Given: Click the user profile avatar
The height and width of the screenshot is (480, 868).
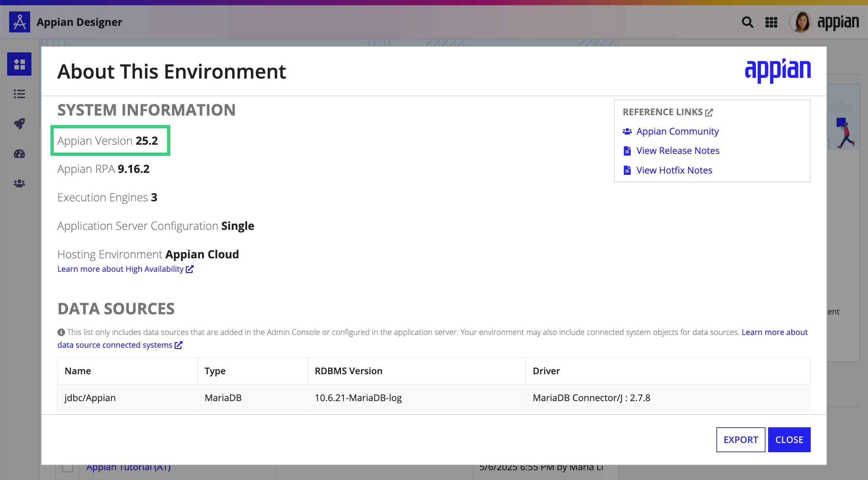Looking at the screenshot, I should coord(800,22).
